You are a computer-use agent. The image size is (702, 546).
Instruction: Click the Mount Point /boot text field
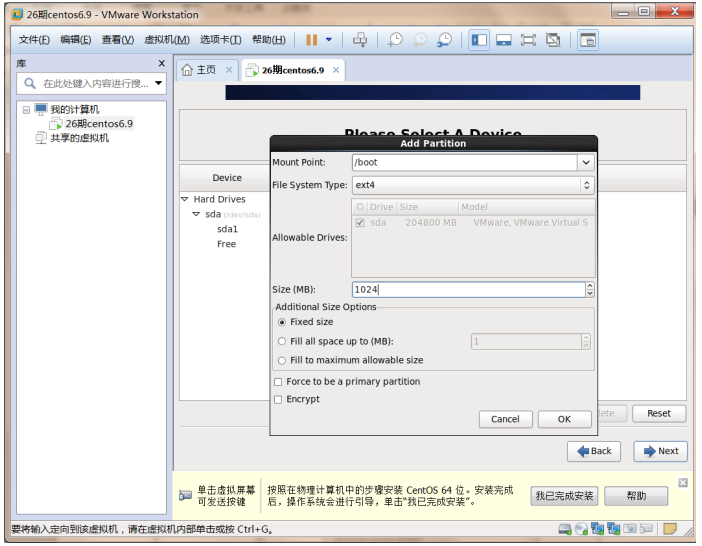click(x=465, y=162)
